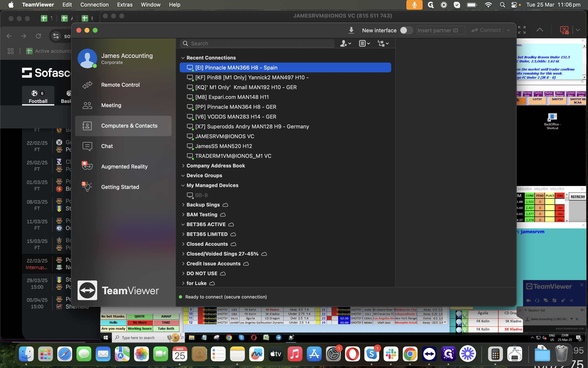Viewport: 588px width, 368px height.
Task: Open Slack from the Dock
Action: (x=391, y=354)
